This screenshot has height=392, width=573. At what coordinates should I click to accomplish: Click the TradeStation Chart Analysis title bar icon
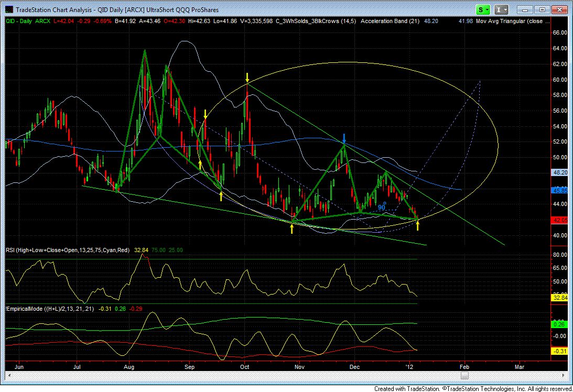pos(9,10)
